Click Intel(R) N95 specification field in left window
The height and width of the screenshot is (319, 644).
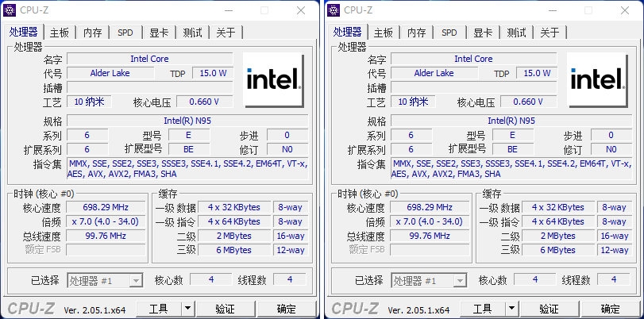click(x=187, y=121)
